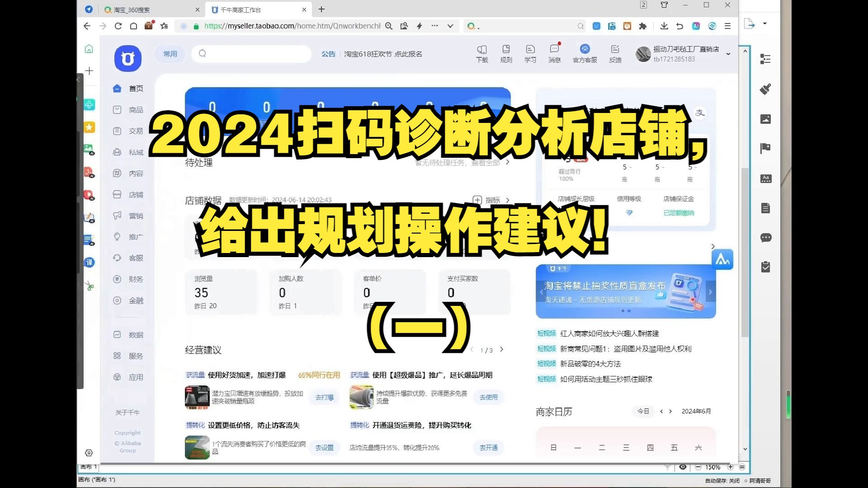Advance banner carousel with right arrow
This screenshot has width=868, height=488.
click(x=710, y=292)
